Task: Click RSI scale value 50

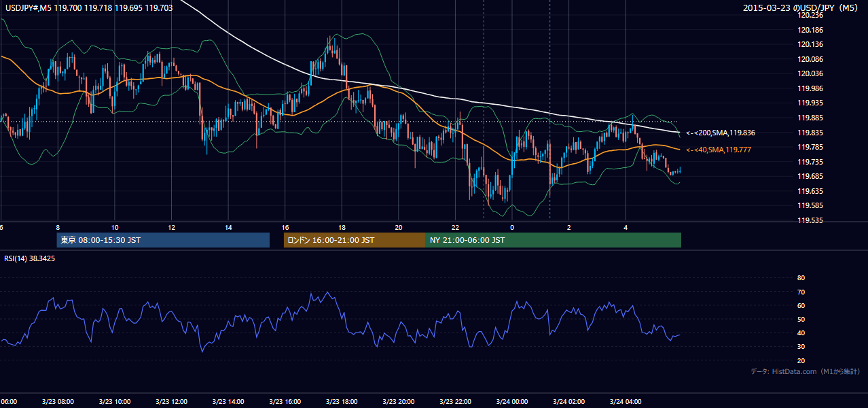Action: 801,320
